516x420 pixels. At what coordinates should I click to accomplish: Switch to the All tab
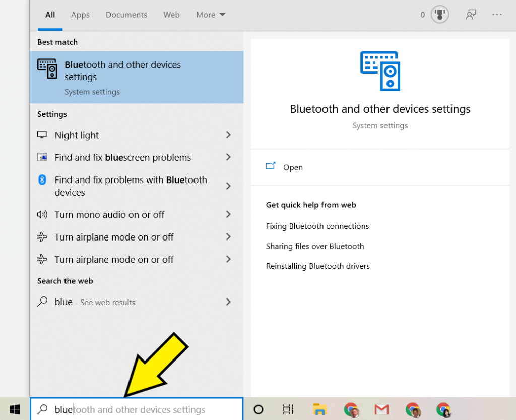50,15
